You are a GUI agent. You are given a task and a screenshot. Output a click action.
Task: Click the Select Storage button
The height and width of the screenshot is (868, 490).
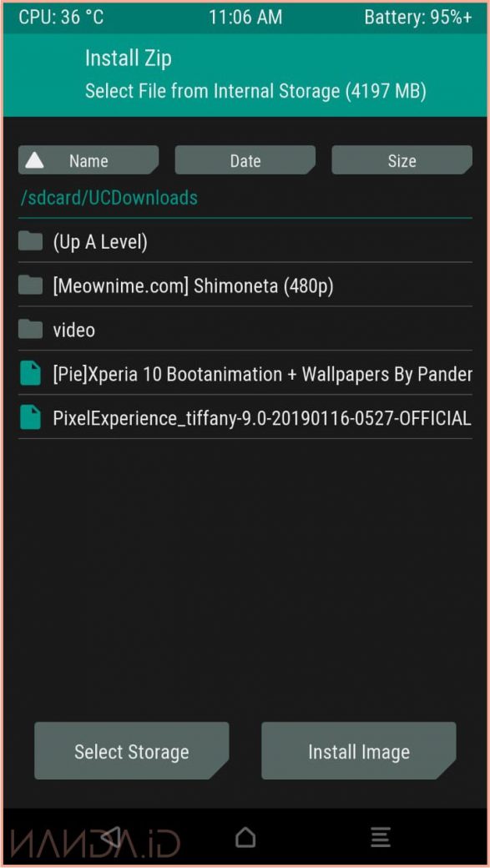[x=132, y=751]
